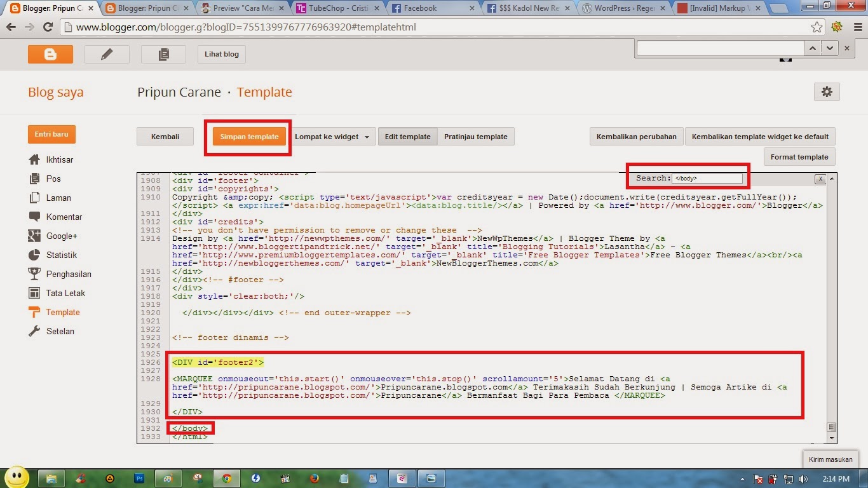The image size is (868, 488).
Task: Show hidden system tray icons
Action: (x=743, y=478)
